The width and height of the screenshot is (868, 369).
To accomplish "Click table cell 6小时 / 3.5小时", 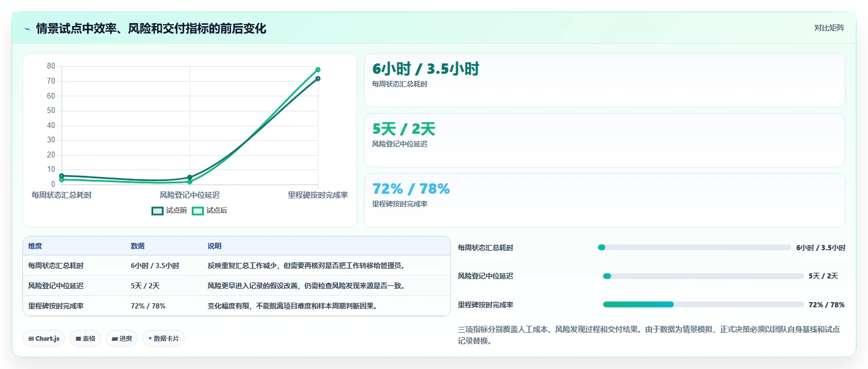I will click(155, 266).
